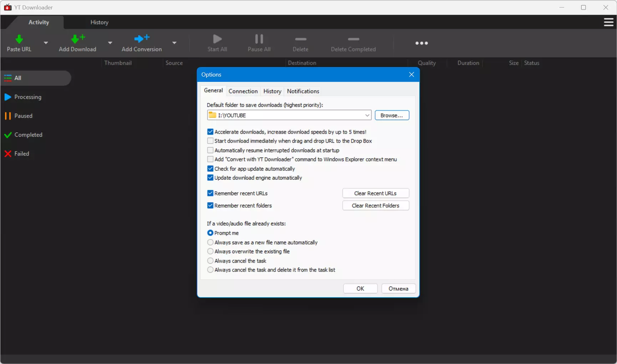This screenshot has width=617, height=364.
Task: Expand the Add Conversion dropdown arrow
Action: (x=174, y=43)
